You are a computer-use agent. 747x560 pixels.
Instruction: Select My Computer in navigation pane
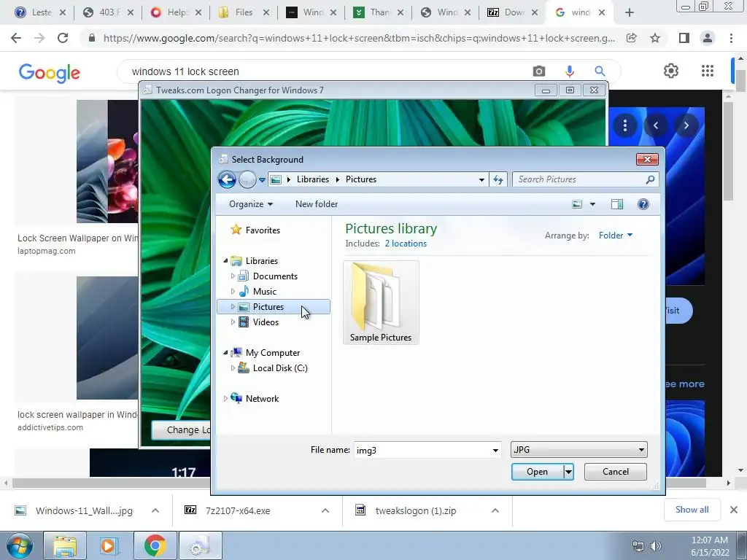273,353
